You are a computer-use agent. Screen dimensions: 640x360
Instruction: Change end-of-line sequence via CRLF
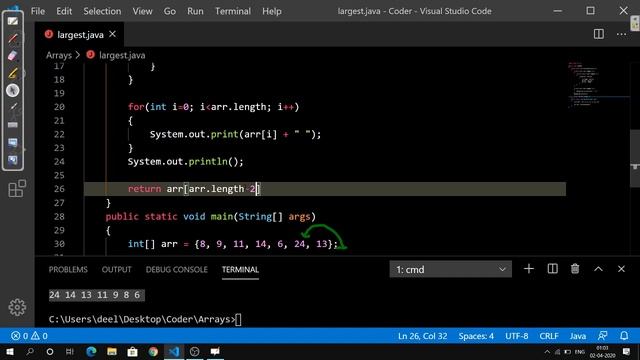[x=549, y=336]
